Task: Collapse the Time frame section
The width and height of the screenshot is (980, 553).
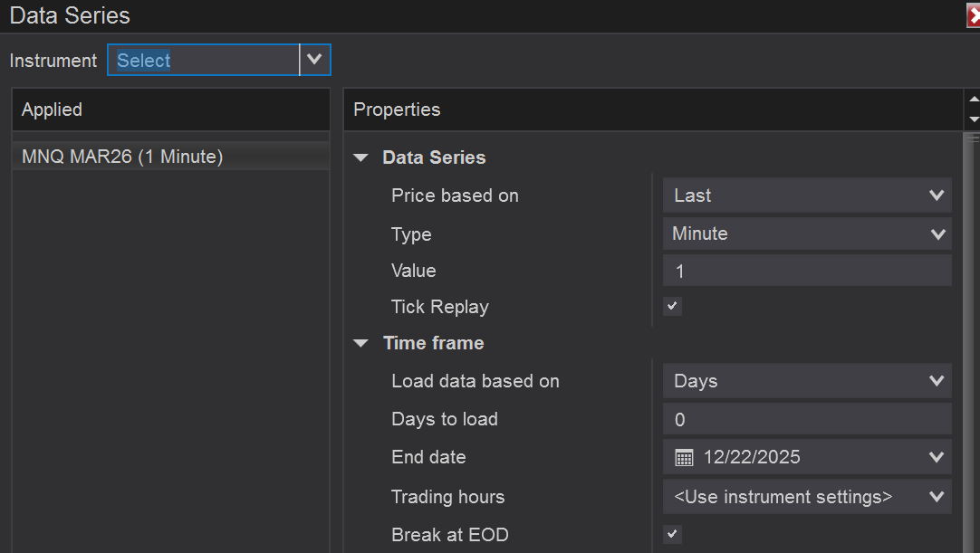Action: tap(361, 343)
